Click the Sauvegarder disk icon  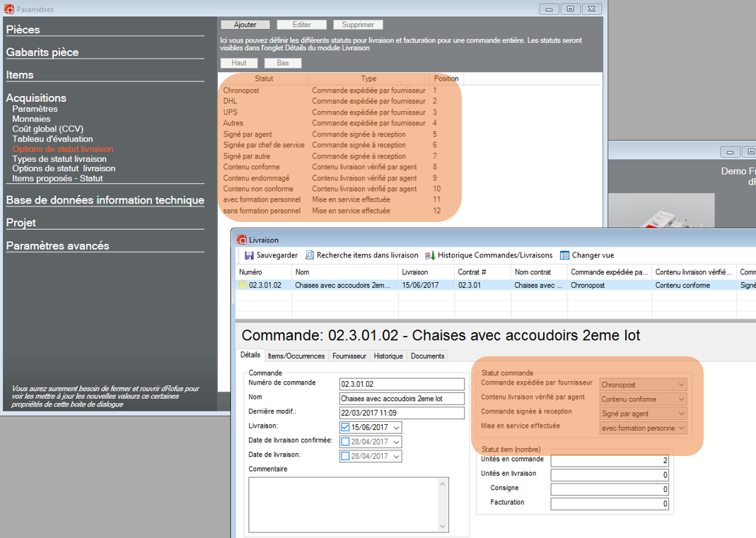tap(249, 255)
